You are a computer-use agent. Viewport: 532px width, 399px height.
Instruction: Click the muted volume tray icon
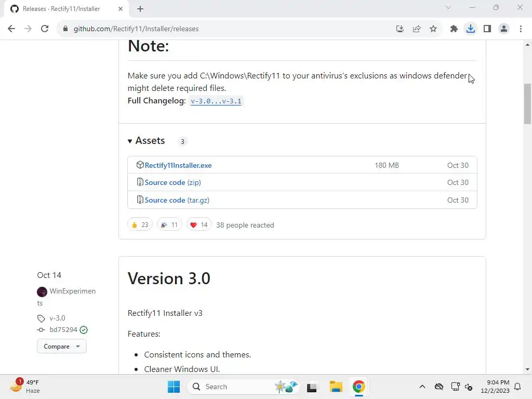(469, 387)
